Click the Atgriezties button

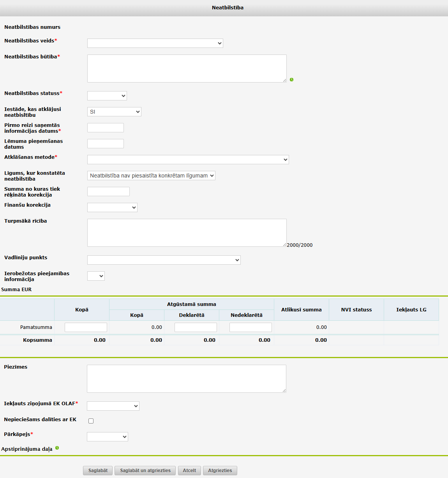pyautogui.click(x=220, y=471)
